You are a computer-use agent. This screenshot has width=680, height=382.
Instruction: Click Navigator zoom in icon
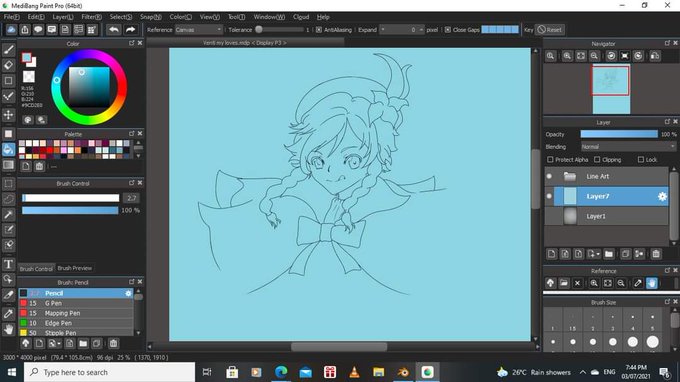click(567, 56)
